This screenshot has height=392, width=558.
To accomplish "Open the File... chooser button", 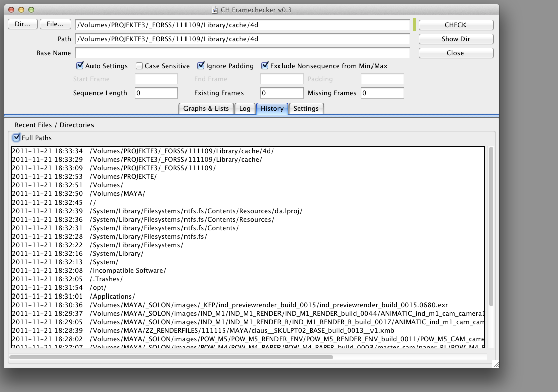I will coord(55,24).
